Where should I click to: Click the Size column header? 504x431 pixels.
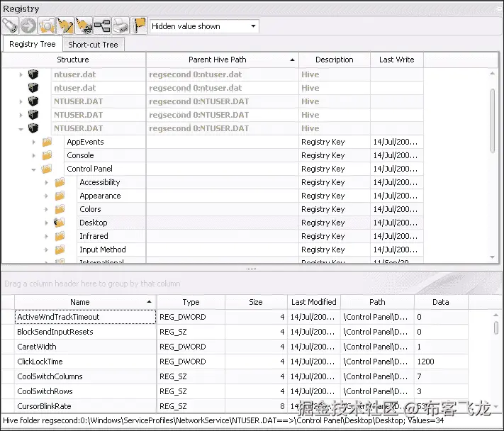coord(256,302)
